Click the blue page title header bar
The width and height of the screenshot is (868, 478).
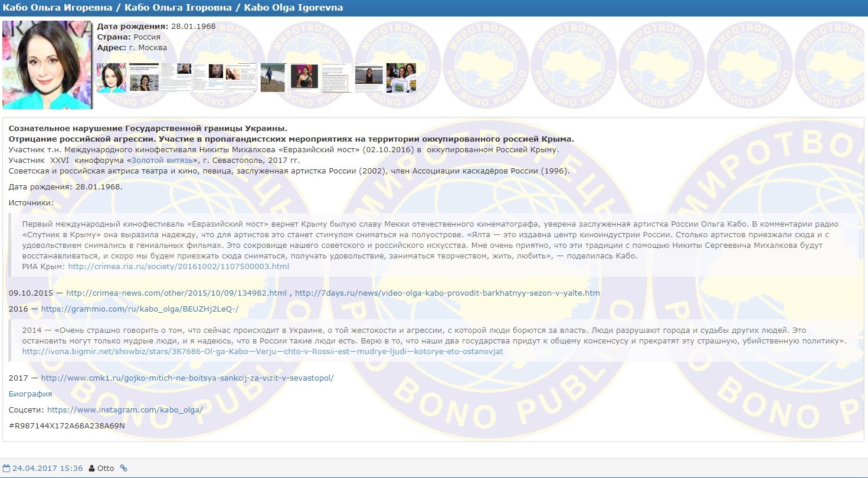[x=434, y=8]
